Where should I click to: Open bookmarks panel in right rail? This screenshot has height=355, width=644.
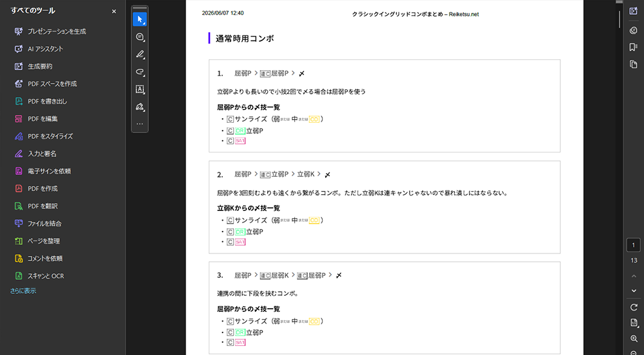pyautogui.click(x=633, y=47)
